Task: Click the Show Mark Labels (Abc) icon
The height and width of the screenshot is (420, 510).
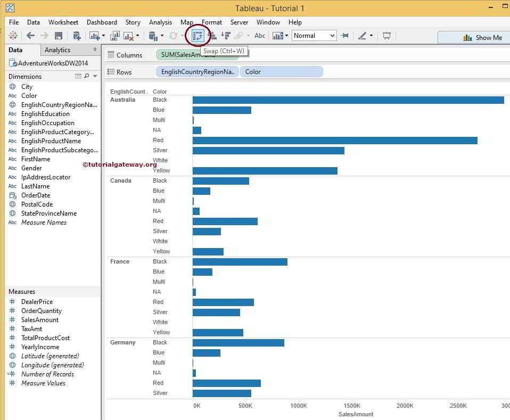Action: pos(260,36)
